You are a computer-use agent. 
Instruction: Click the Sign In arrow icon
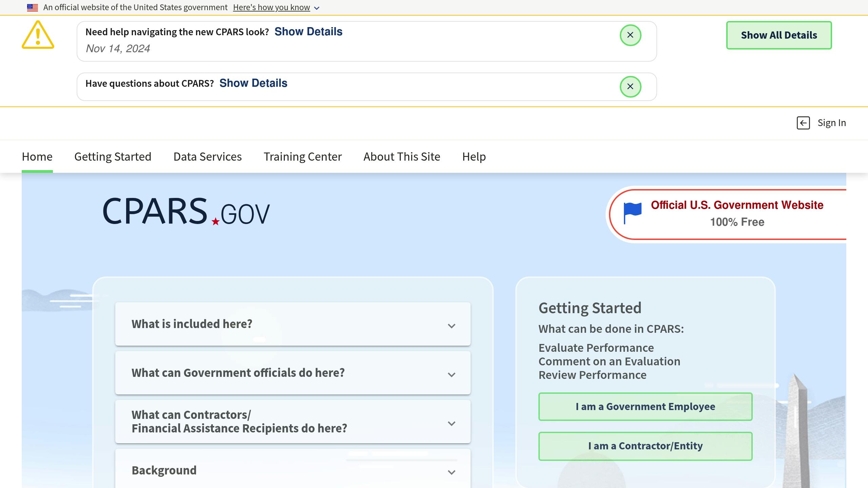pyautogui.click(x=803, y=123)
